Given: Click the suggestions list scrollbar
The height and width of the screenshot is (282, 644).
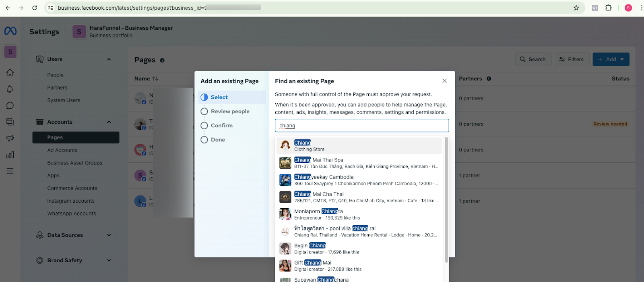Looking at the screenshot, I should (446, 200).
